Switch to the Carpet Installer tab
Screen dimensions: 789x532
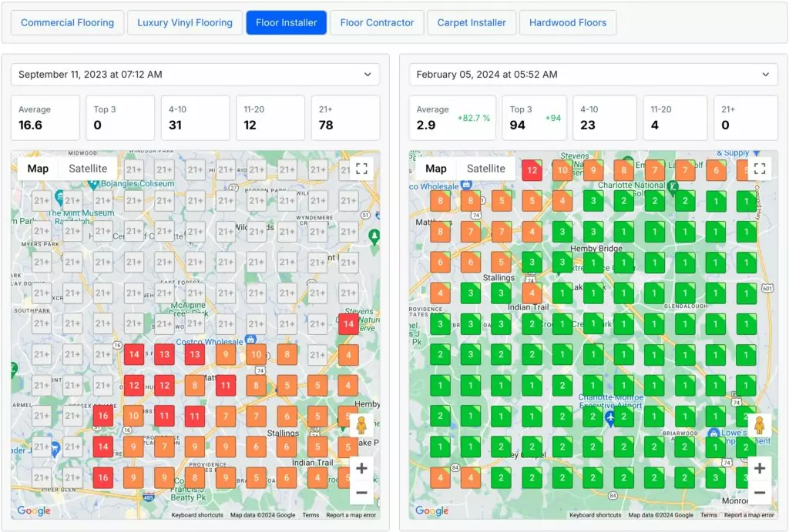pos(472,22)
